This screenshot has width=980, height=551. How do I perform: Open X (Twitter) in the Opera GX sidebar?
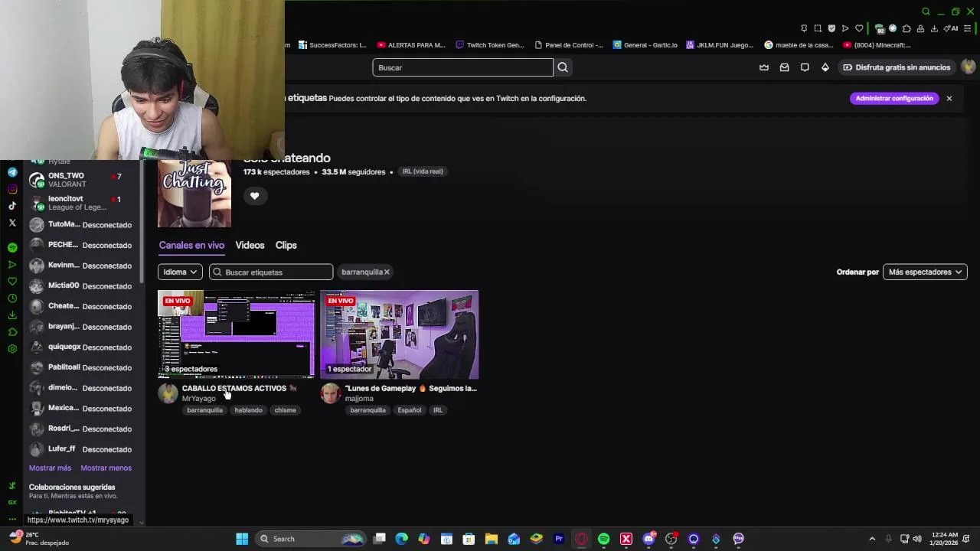click(x=12, y=223)
